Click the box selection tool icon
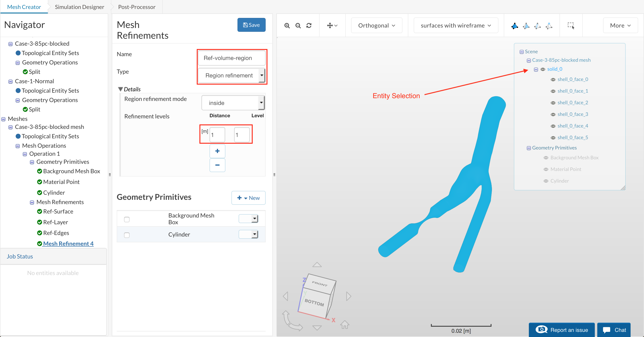 coord(571,26)
